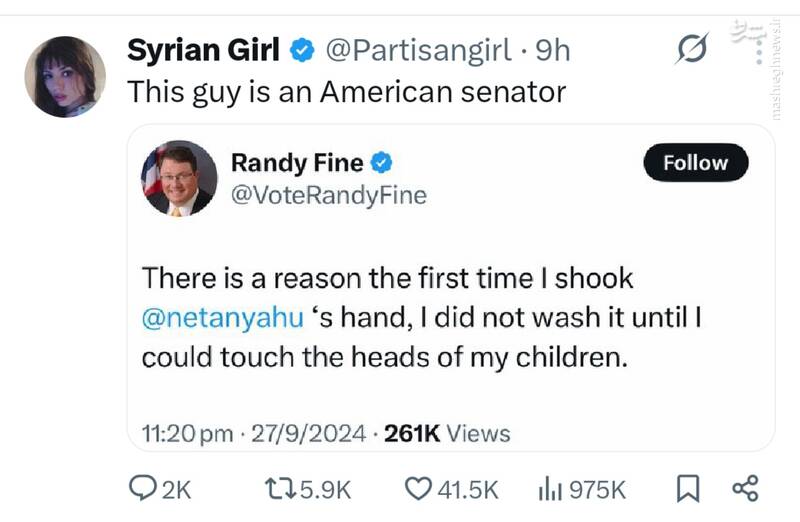Open Syrian Girl's profile picture

pyautogui.click(x=65, y=76)
